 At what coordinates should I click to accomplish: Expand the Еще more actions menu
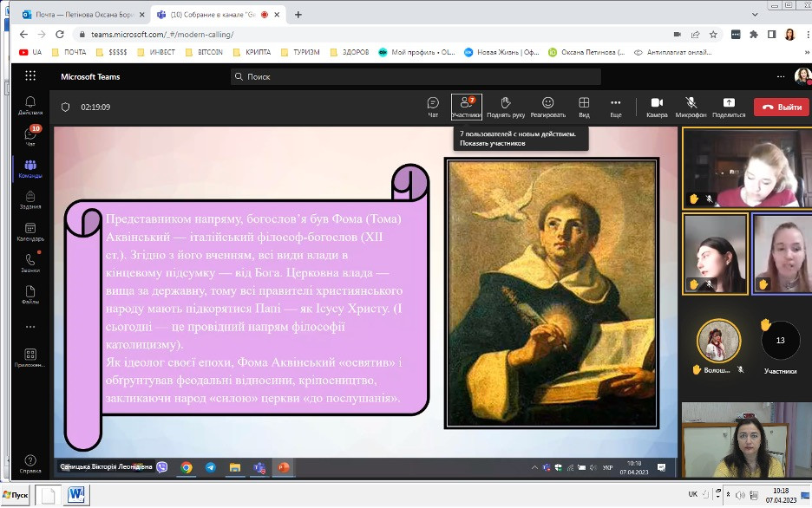pos(615,106)
